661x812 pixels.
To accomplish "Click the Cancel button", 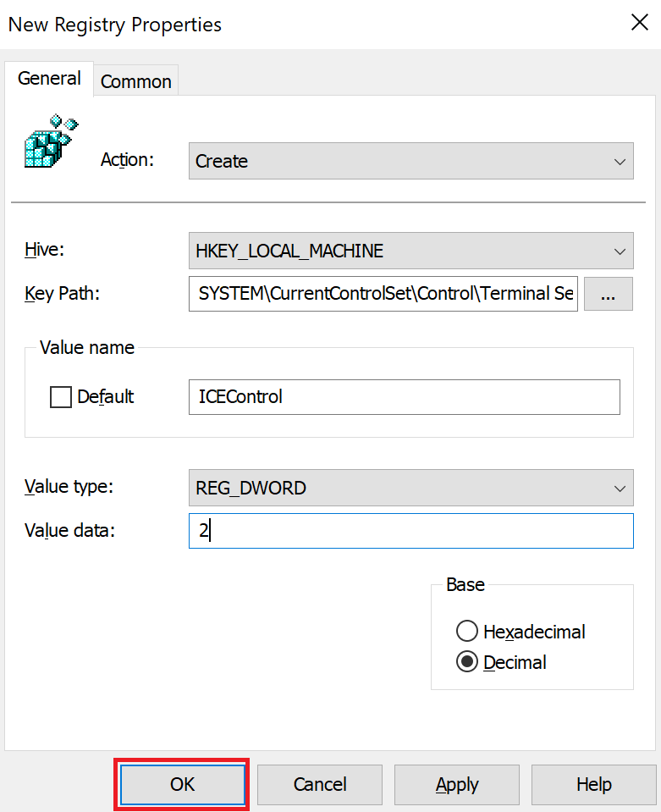I will tap(320, 785).
